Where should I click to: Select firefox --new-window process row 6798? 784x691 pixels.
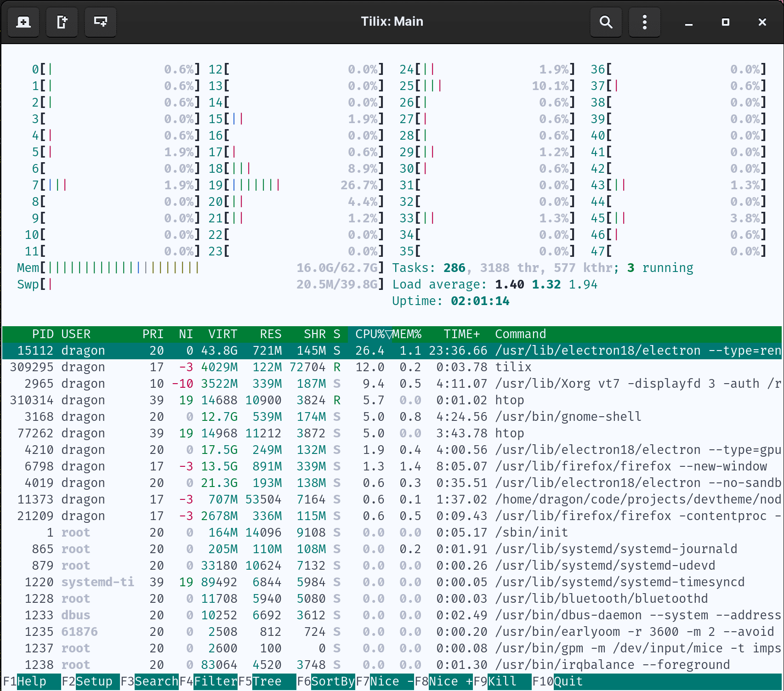click(392, 466)
